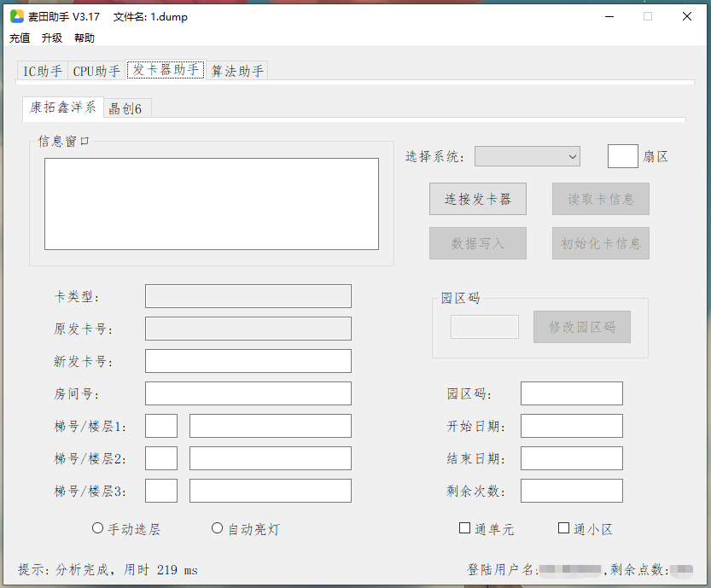Click the 数据写入 button
This screenshot has height=588, width=711.
pos(477,243)
